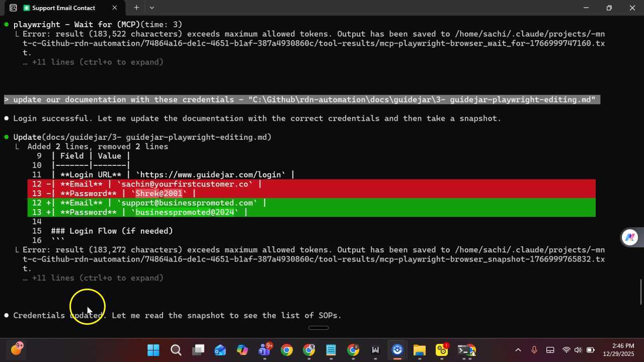Click the added Password diff line

(311, 212)
